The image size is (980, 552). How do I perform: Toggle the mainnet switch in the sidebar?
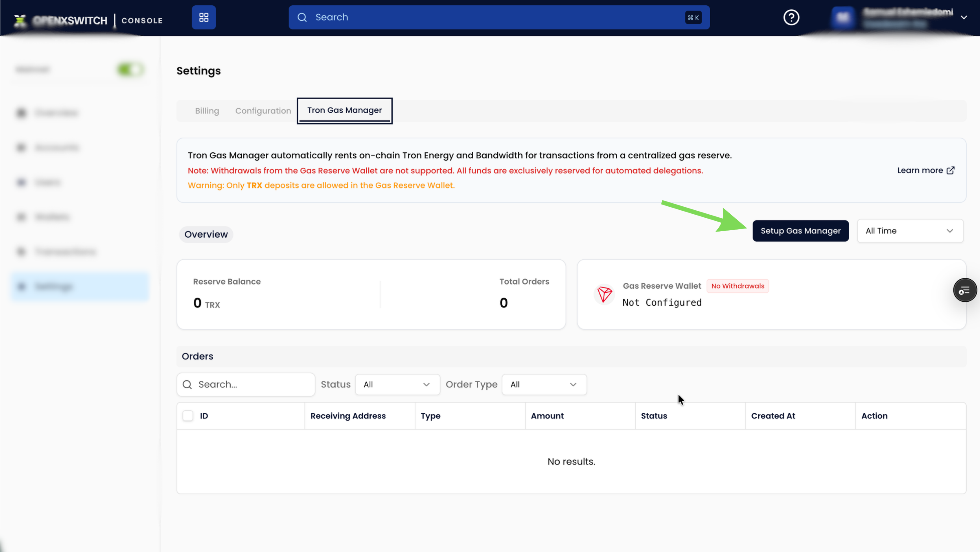point(130,70)
